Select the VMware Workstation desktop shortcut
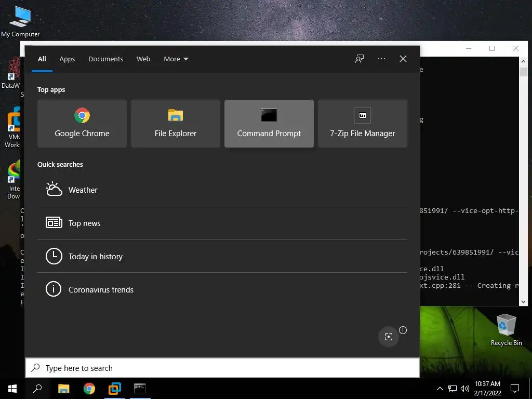The width and height of the screenshot is (532, 399). click(12, 127)
